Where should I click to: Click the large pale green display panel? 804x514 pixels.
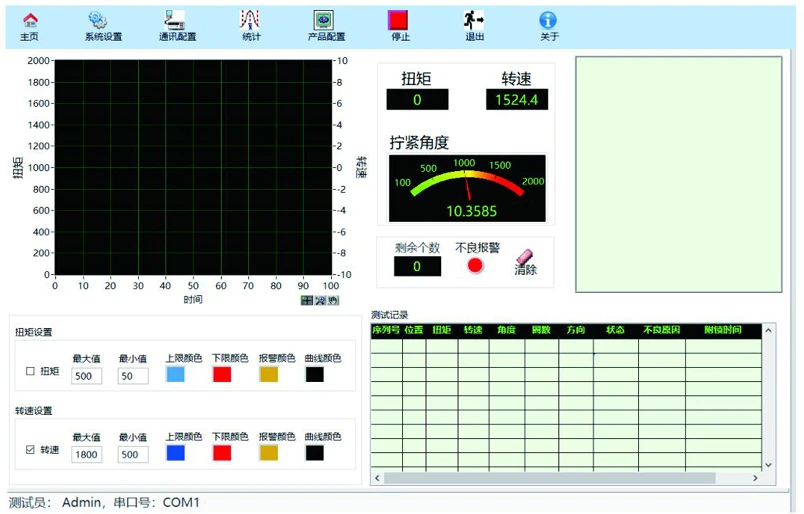pos(679,174)
